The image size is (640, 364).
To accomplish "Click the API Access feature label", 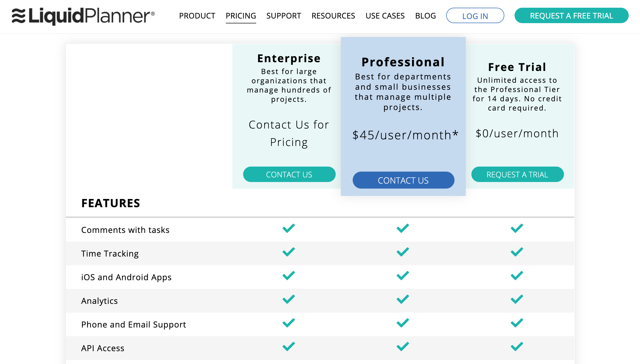I will click(103, 348).
